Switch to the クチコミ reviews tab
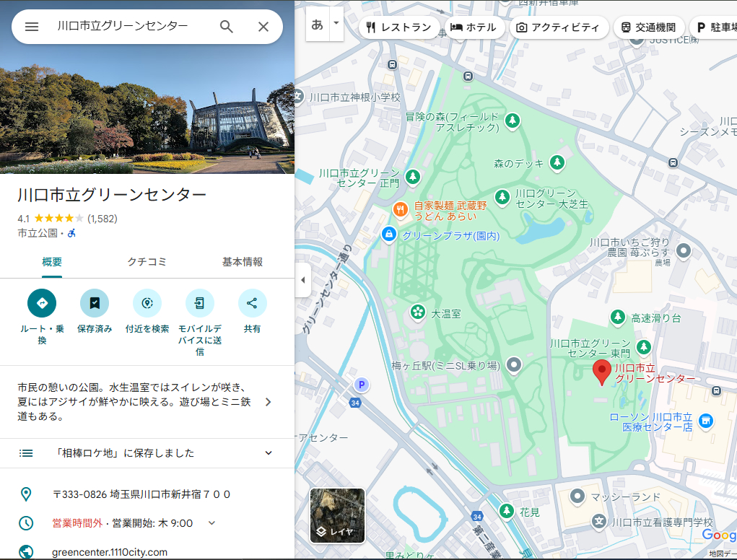737x560 pixels. click(147, 262)
